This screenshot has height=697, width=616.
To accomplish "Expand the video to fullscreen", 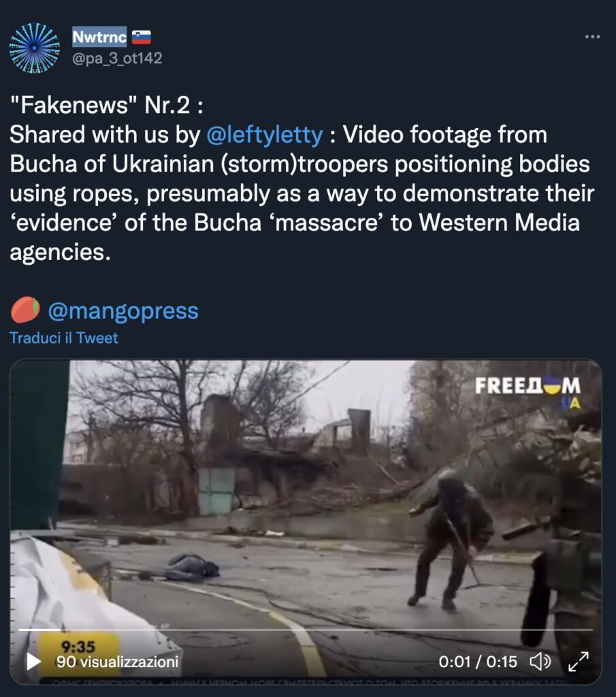I will coord(579,662).
